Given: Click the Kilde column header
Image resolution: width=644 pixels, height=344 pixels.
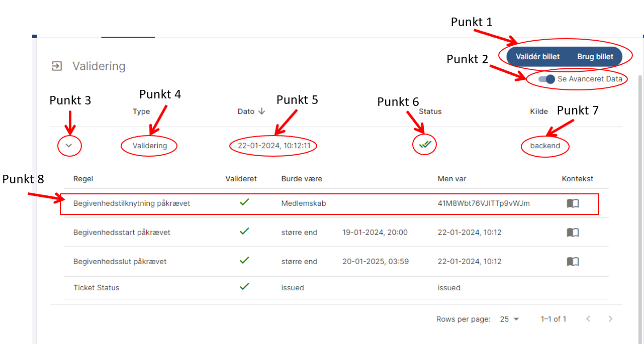Looking at the screenshot, I should [539, 111].
